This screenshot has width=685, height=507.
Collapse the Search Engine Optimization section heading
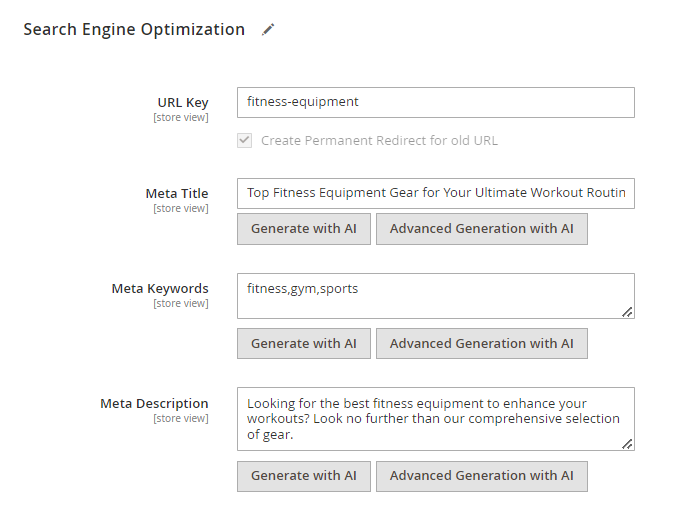[x=134, y=29]
